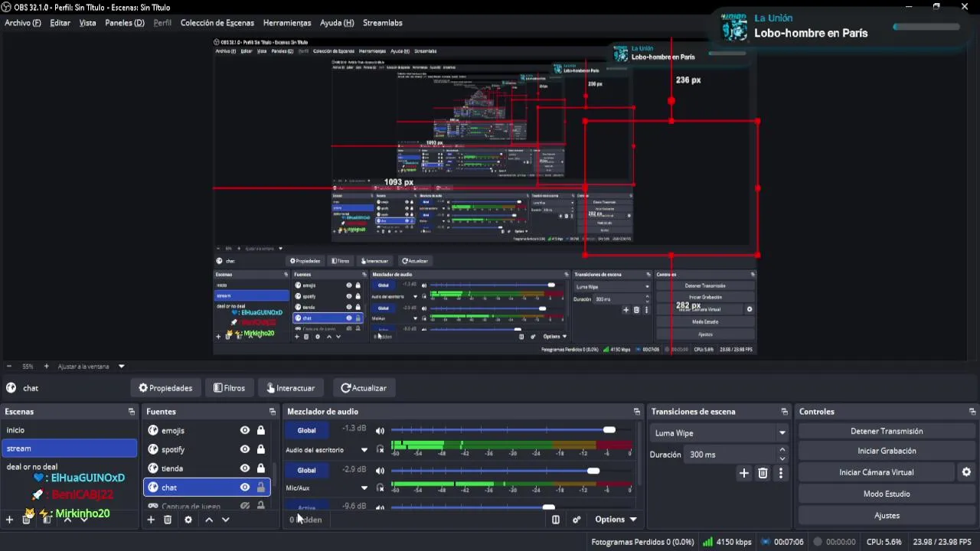Pop out the Transiciones de escena dock
The width and height of the screenshot is (980, 551).
[x=784, y=412]
